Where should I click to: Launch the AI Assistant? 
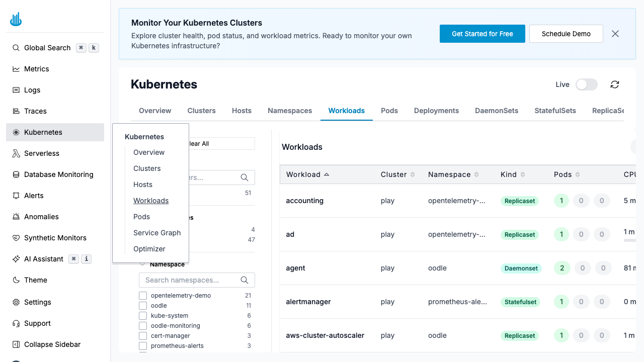[43, 259]
